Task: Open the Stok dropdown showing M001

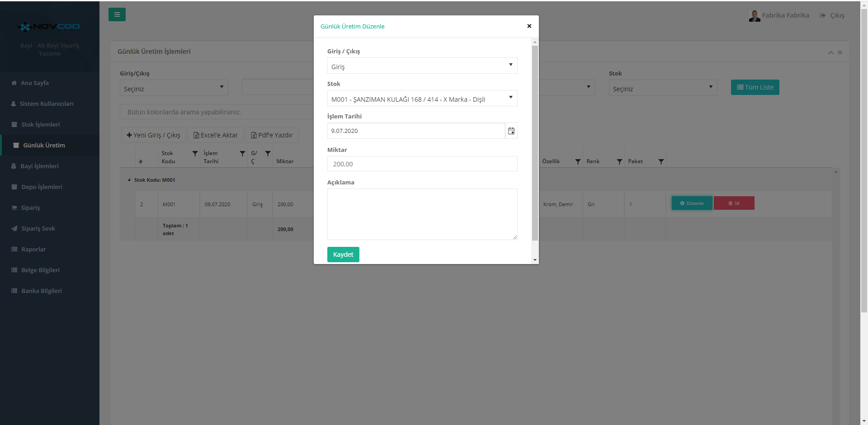Action: click(x=422, y=99)
